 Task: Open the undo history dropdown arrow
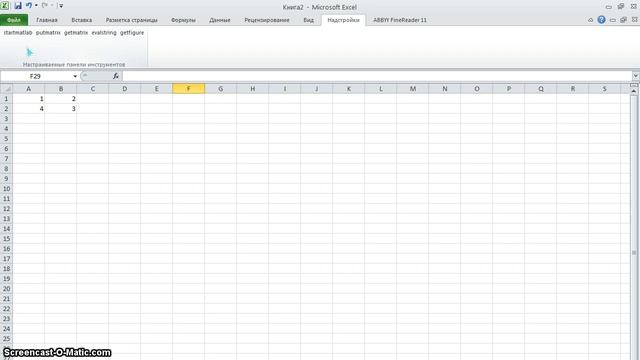point(36,6)
